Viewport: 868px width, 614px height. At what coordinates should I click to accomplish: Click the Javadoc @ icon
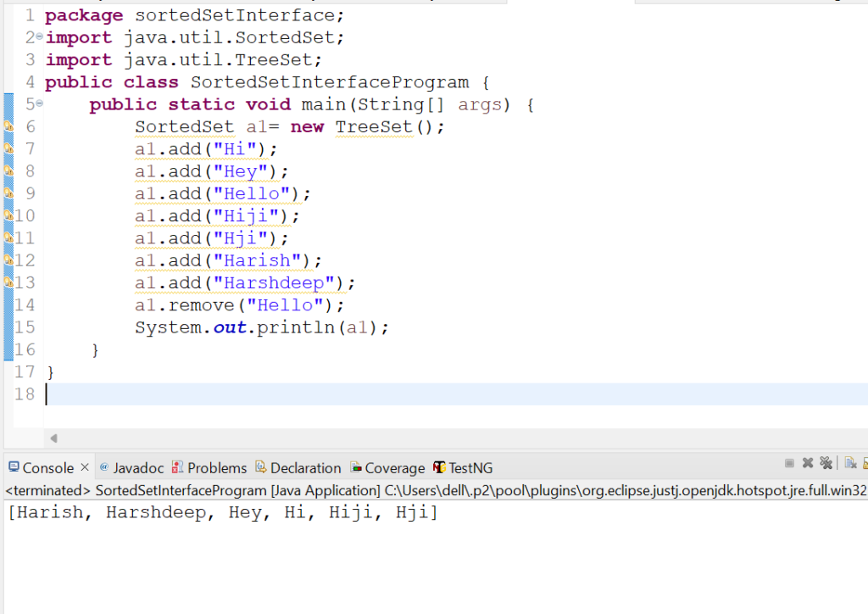104,467
